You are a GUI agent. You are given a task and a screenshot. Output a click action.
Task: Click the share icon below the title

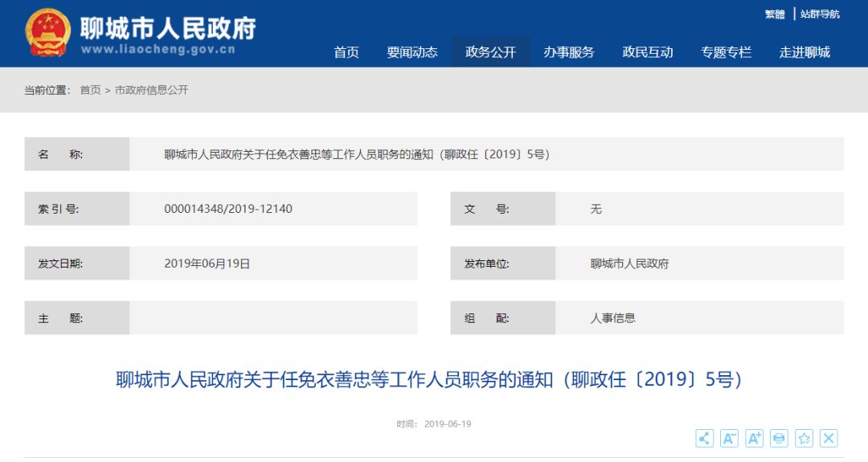click(x=704, y=438)
